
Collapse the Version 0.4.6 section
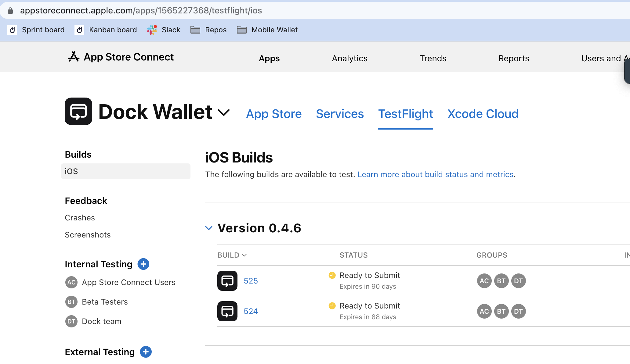coord(209,228)
